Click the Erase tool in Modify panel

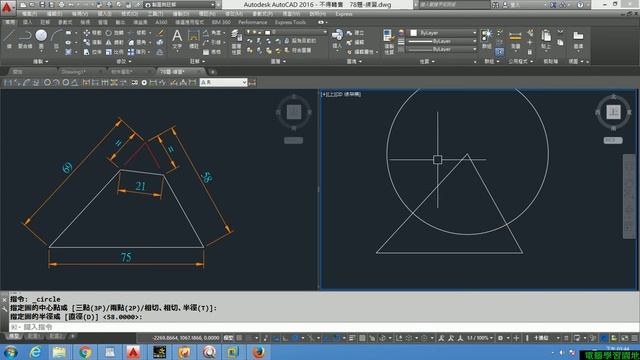(160, 33)
